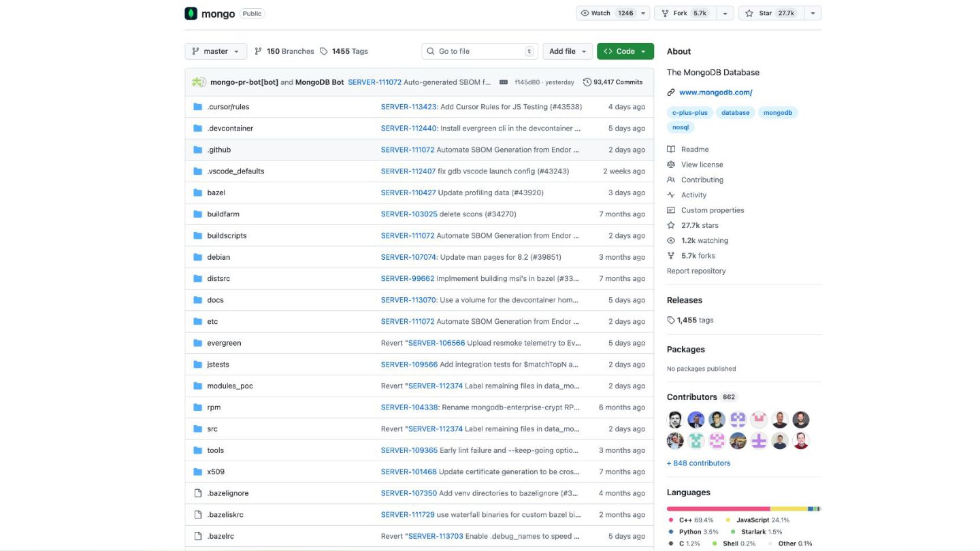Open the modules_poc folder
The height and width of the screenshot is (551, 980).
pyautogui.click(x=230, y=386)
